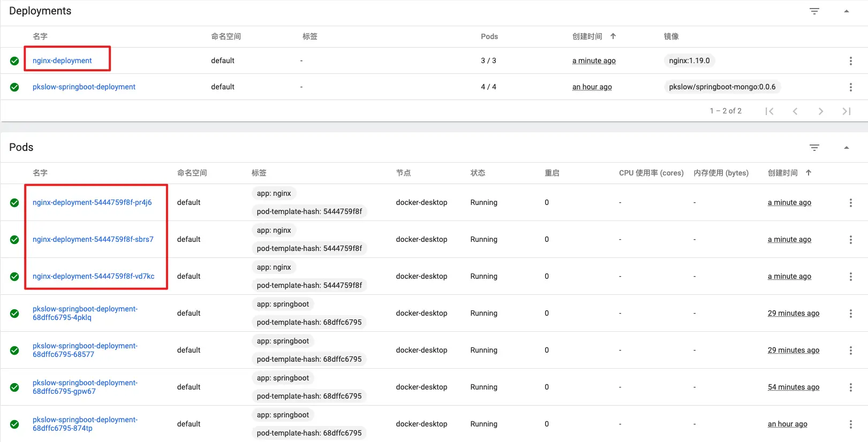Screen dimensions: 868x442
Task: Go to first page of Deployments
Action: tap(769, 111)
